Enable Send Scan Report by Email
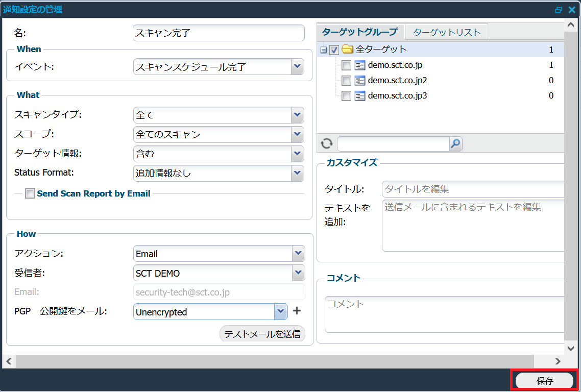Image resolution: width=581 pixels, height=392 pixels. coord(30,193)
